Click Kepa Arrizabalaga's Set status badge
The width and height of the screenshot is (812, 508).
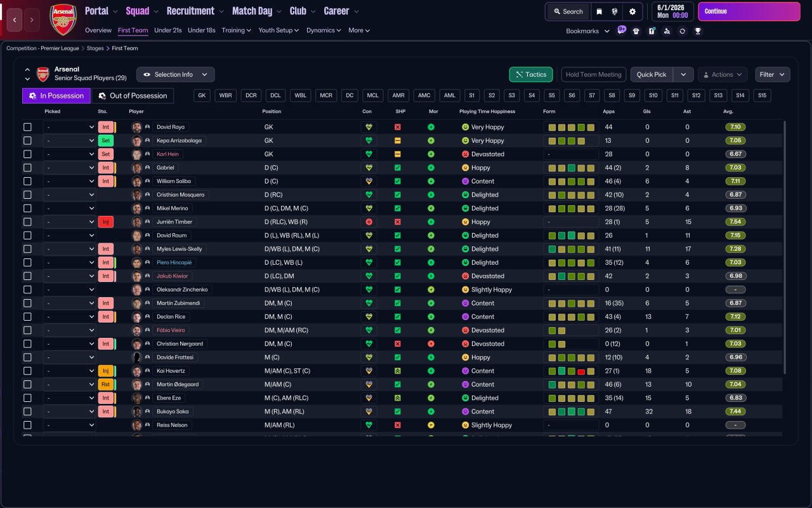point(105,141)
